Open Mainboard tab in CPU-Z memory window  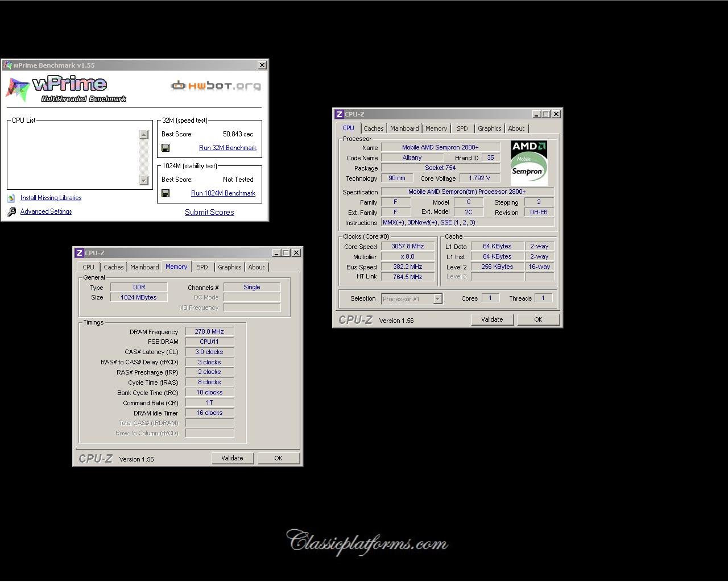click(x=144, y=267)
